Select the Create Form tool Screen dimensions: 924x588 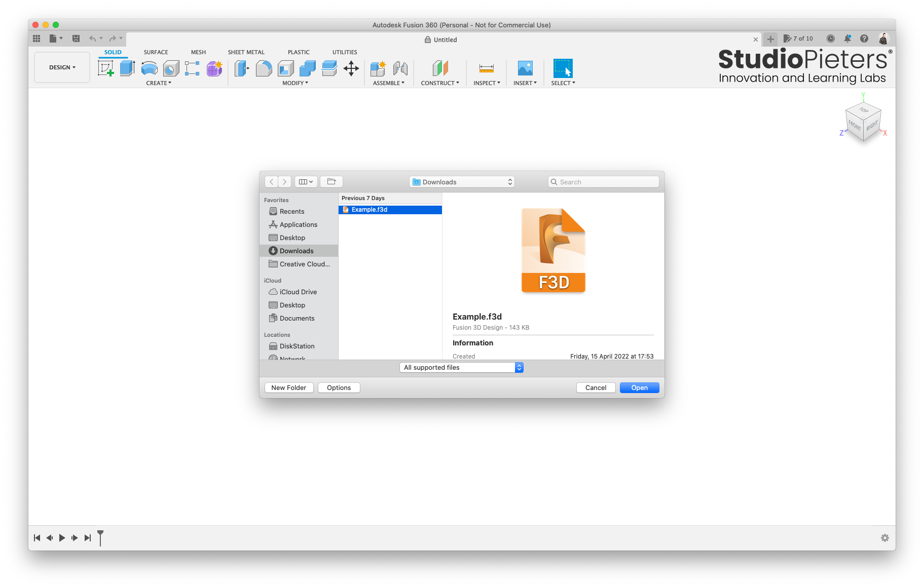pyautogui.click(x=214, y=68)
